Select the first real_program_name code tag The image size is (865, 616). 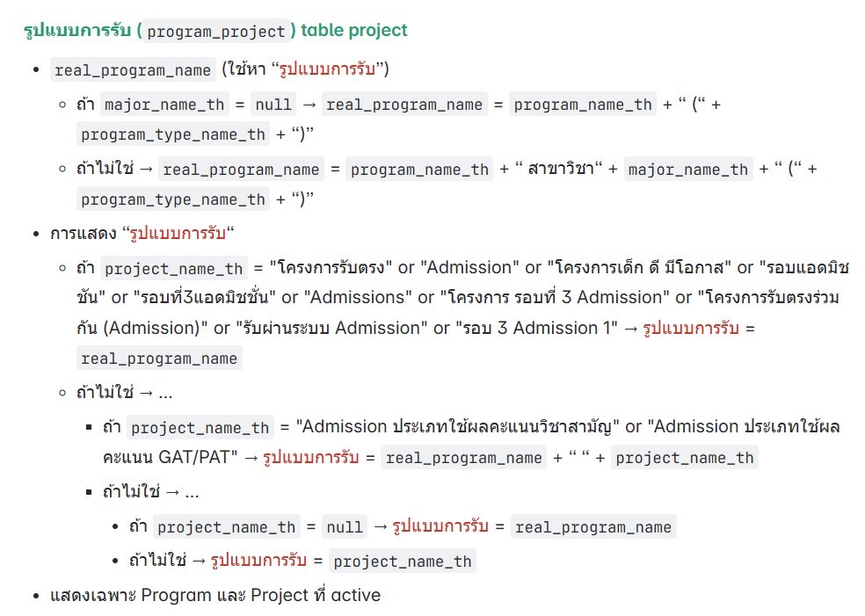tap(133, 70)
